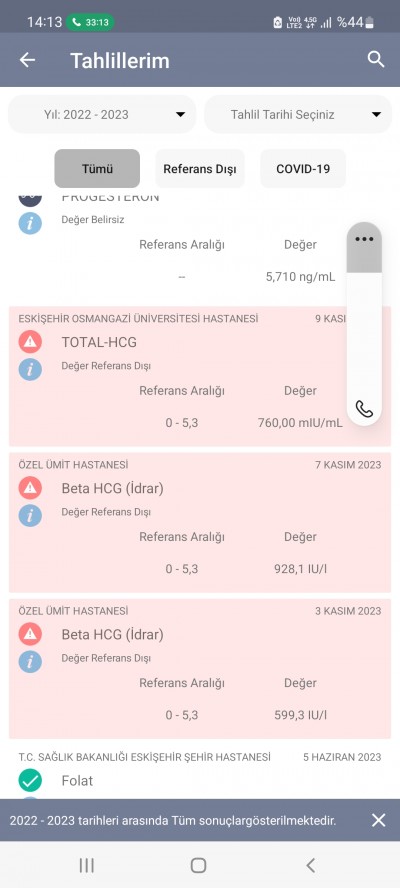Open info icon below PROGESTERON entry

[x=30, y=223]
